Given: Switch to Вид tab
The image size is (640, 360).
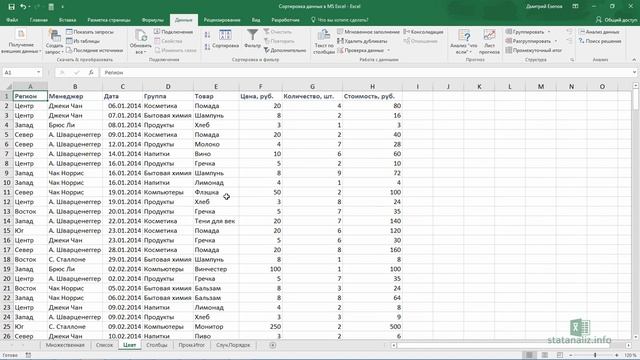Looking at the screenshot, I should pyautogui.click(x=256, y=20).
